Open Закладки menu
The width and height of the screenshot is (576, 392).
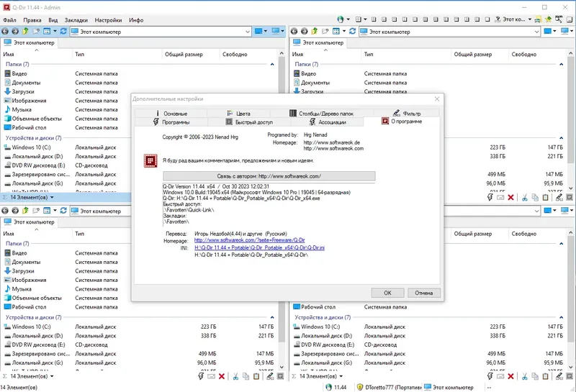[x=76, y=20]
